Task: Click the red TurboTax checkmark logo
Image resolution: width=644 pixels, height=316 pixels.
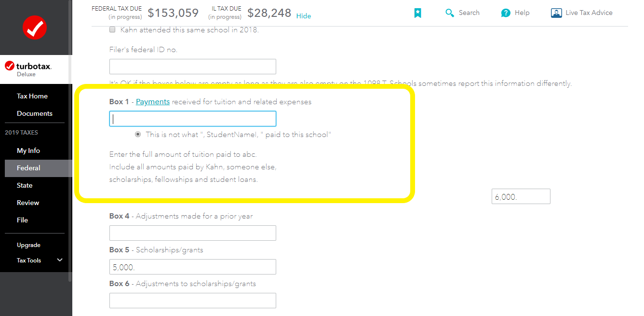Action: (x=35, y=27)
